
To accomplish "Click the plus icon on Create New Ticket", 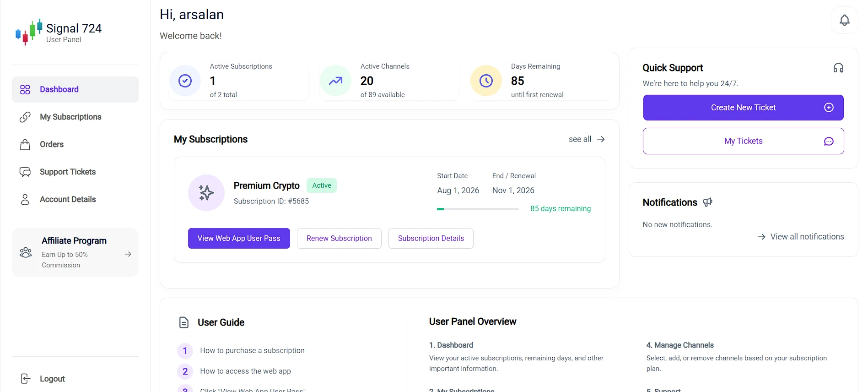I will [829, 108].
